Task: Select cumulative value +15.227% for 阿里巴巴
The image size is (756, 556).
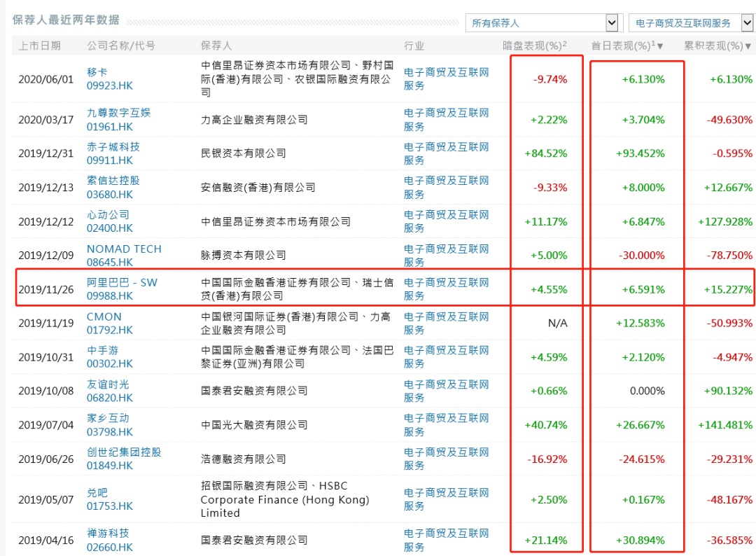Action: [x=728, y=289]
